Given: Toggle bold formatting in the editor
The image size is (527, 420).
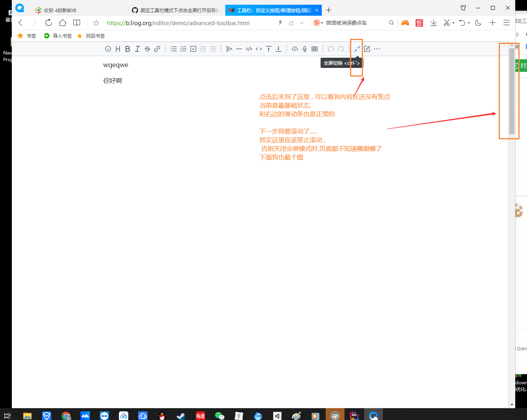Looking at the screenshot, I should 128,49.
